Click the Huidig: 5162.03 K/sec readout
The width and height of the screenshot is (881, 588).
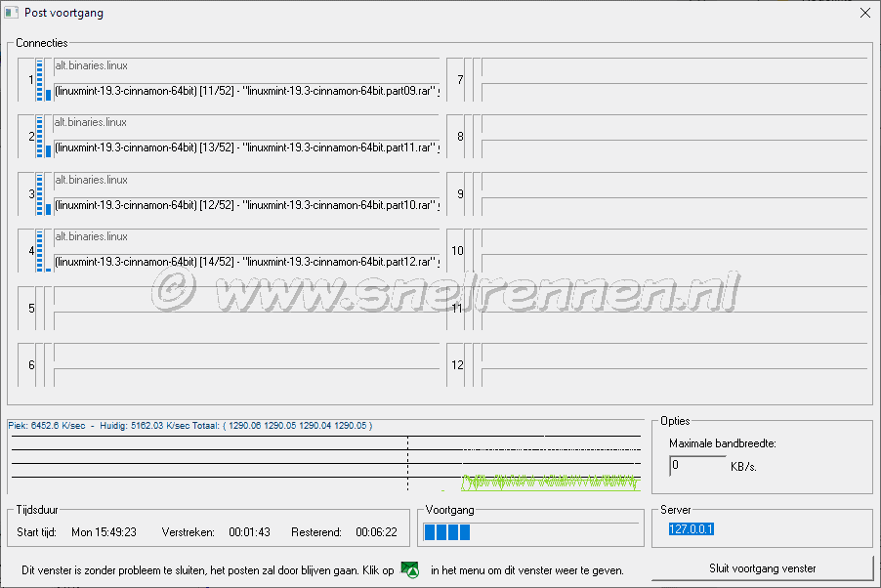145,426
